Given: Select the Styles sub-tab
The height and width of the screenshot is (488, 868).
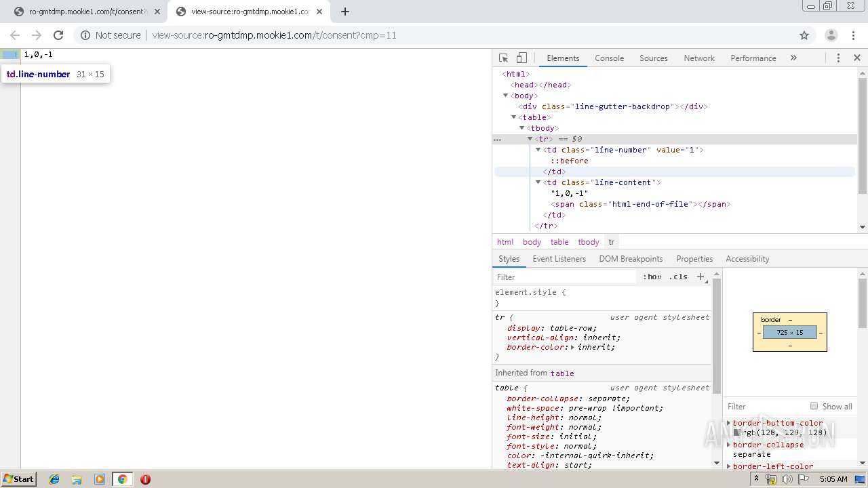Looking at the screenshot, I should pos(509,259).
